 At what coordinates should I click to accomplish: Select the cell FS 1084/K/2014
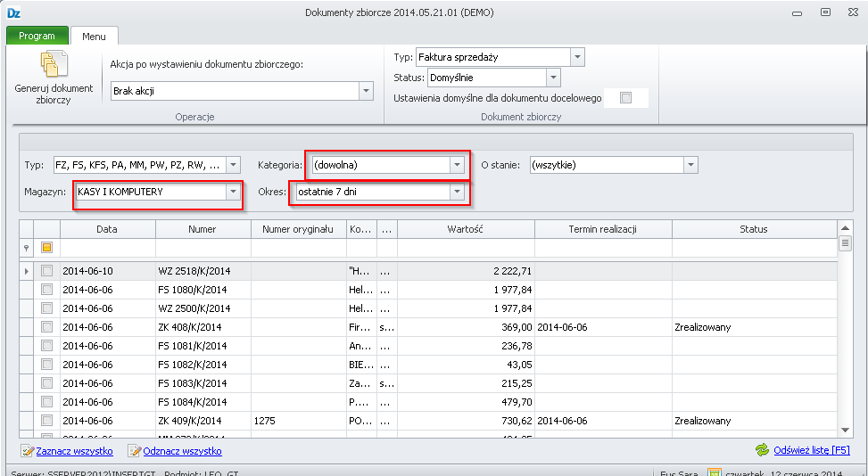coord(203,402)
